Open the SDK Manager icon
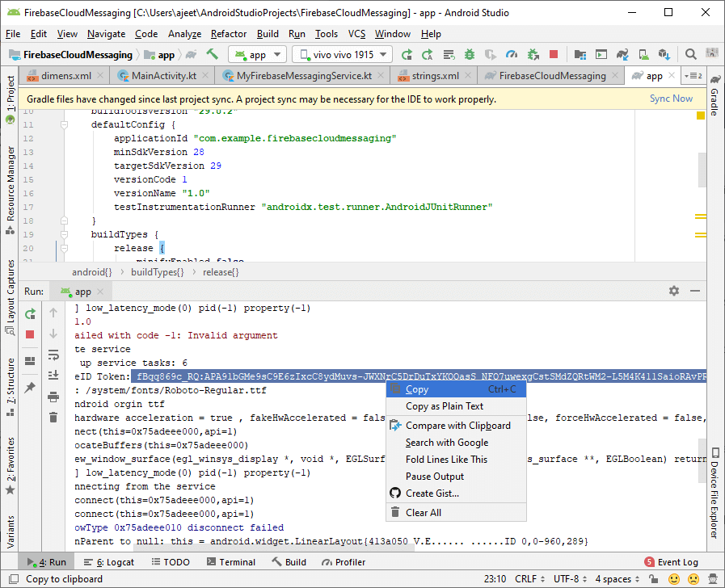Screen dimensions: 725x588 [664, 54]
